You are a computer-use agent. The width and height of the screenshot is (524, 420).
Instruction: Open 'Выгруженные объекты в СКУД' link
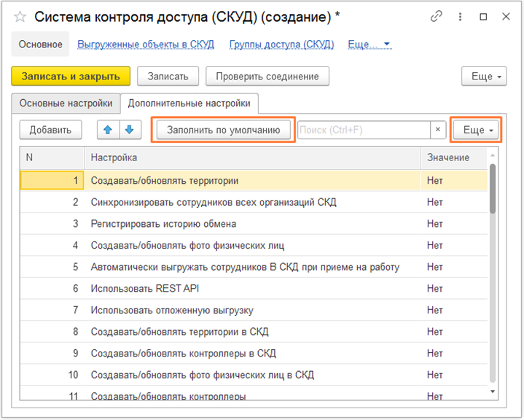tap(146, 44)
